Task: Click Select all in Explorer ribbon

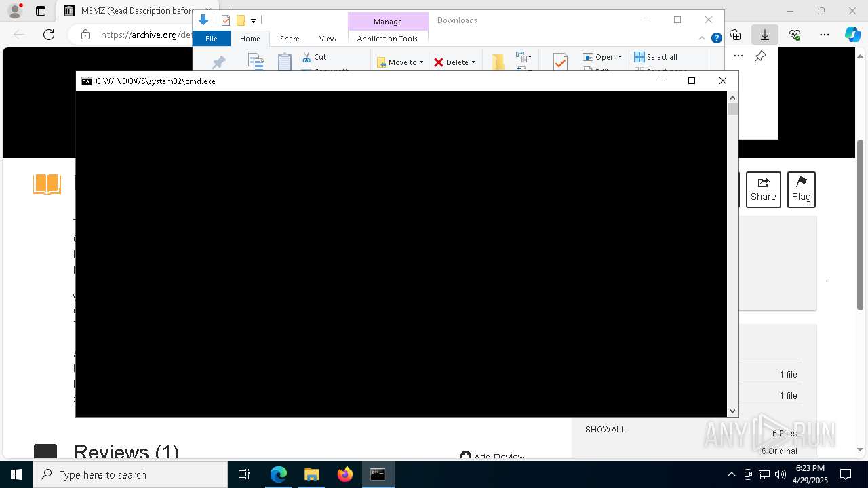Action: click(656, 57)
